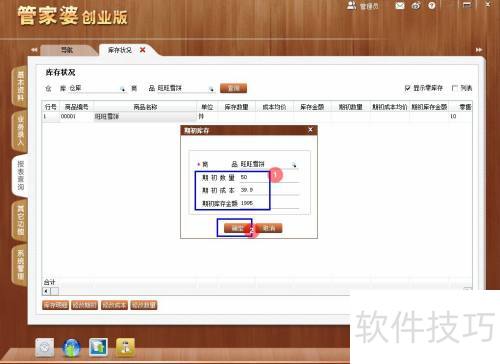This screenshot has height=364, width=500.
Task: Open the 基本资料 sidebar tab
Action: (x=20, y=86)
